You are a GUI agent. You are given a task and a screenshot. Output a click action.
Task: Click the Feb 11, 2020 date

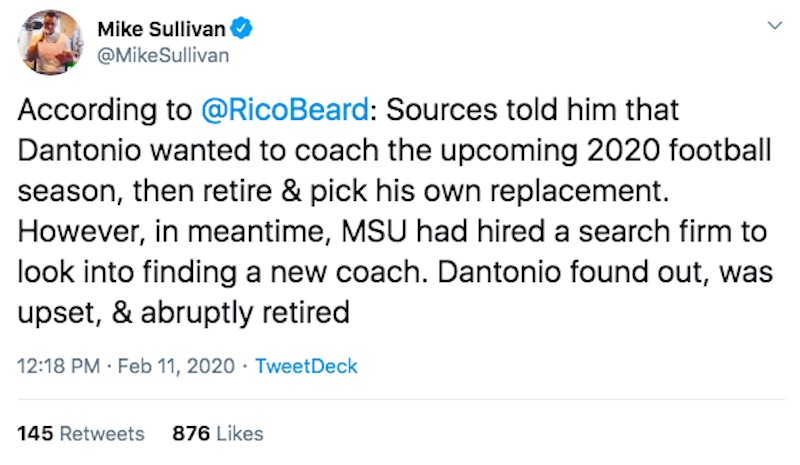176,366
